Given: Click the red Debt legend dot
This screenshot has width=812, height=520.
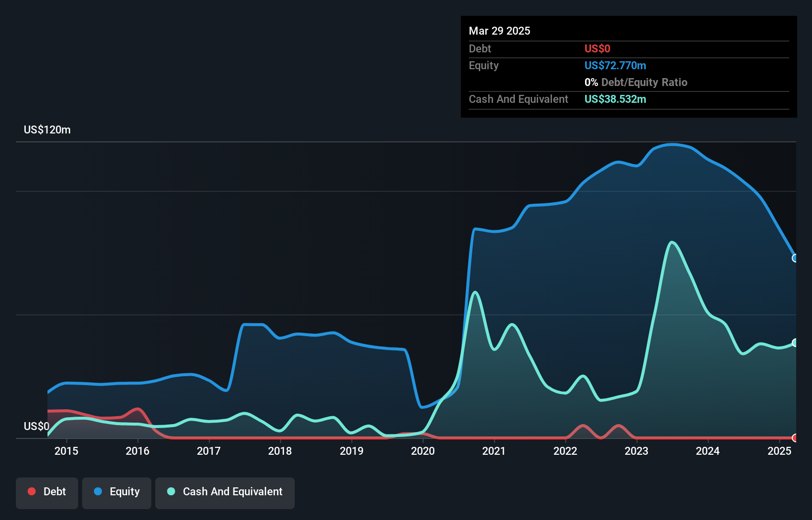Looking at the screenshot, I should click(x=32, y=491).
